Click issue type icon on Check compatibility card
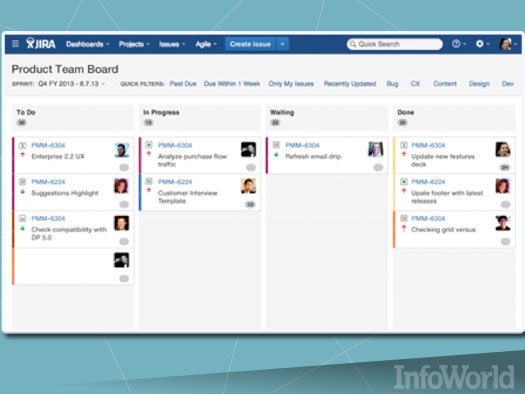The image size is (525, 394). coord(22,218)
